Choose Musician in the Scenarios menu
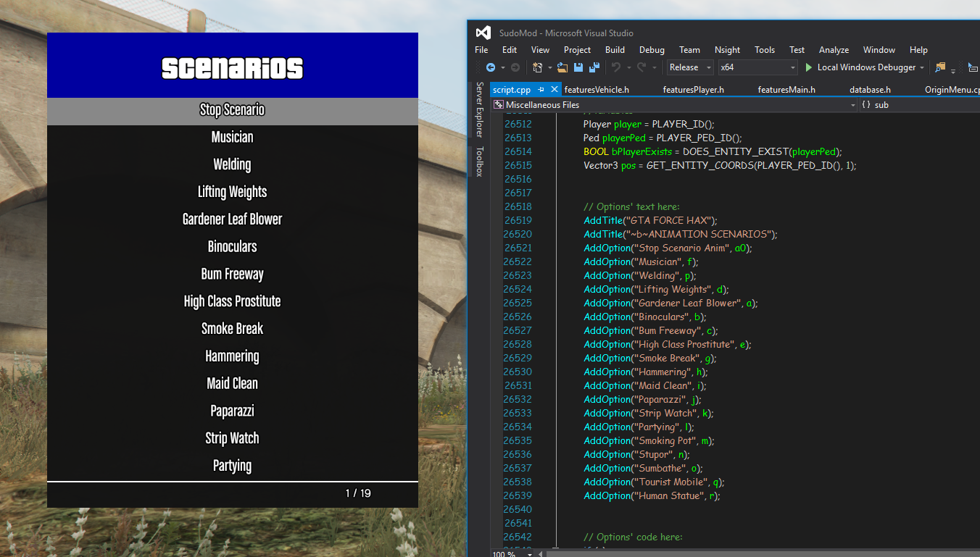The image size is (980, 557). pyautogui.click(x=233, y=138)
